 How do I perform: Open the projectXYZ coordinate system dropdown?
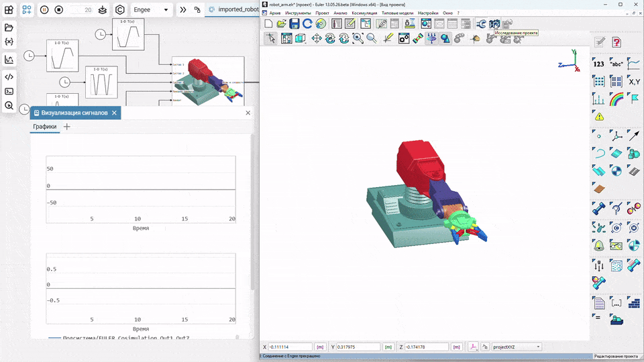(517, 347)
